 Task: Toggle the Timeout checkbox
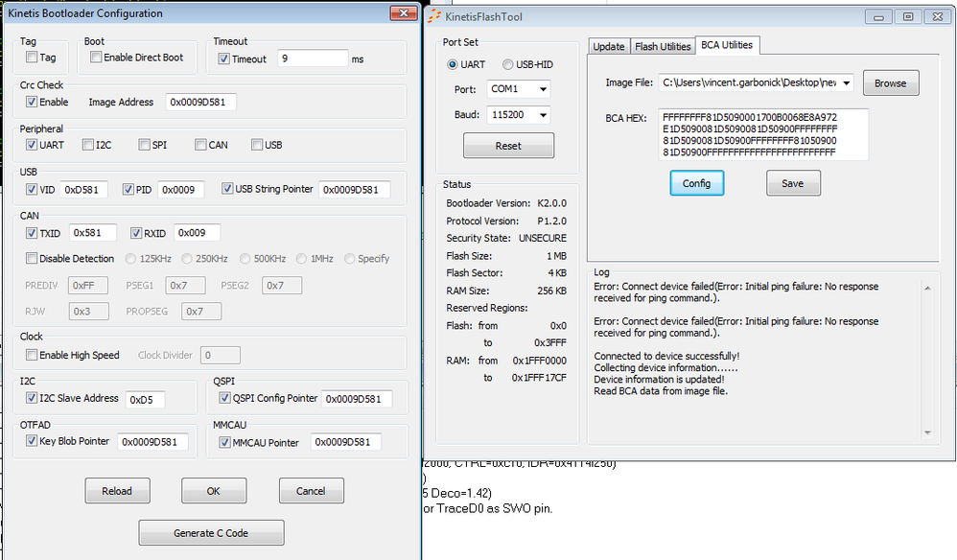[224, 58]
